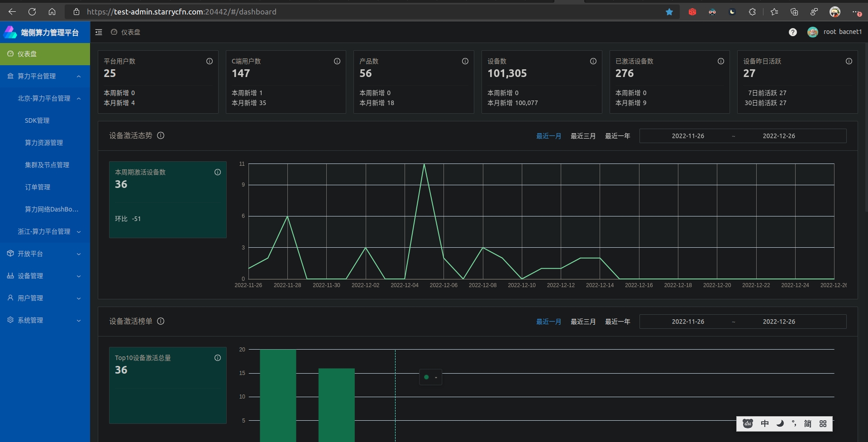Click info icon beside 设备激活榜单 title
Image resolution: width=868 pixels, height=442 pixels.
[161, 321]
